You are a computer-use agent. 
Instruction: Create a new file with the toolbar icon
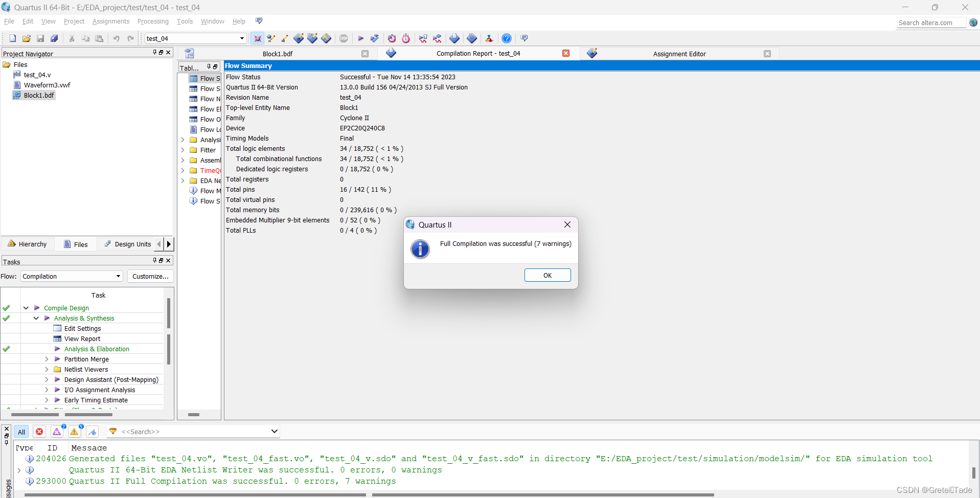[x=13, y=38]
